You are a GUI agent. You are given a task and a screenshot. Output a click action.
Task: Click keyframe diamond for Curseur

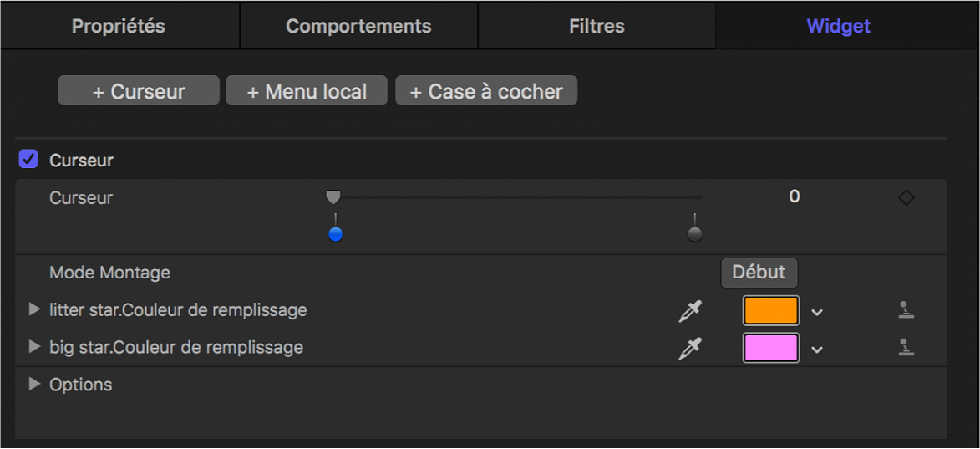(x=906, y=198)
